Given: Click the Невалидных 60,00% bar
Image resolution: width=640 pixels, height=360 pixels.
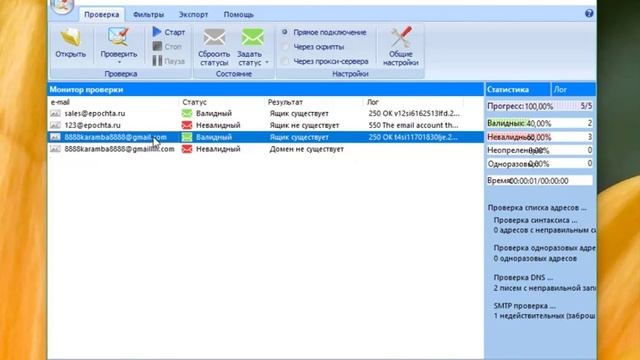Looking at the screenshot, I should [x=540, y=137].
